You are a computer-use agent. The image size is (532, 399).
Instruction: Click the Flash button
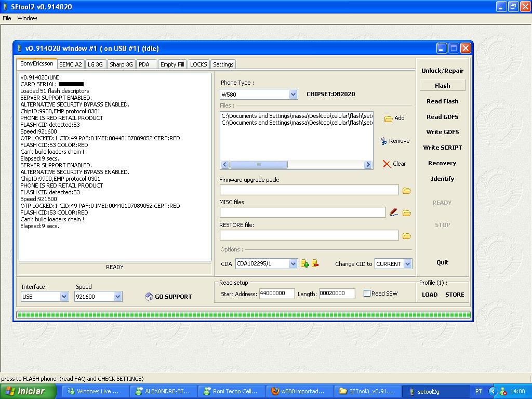pyautogui.click(x=443, y=86)
